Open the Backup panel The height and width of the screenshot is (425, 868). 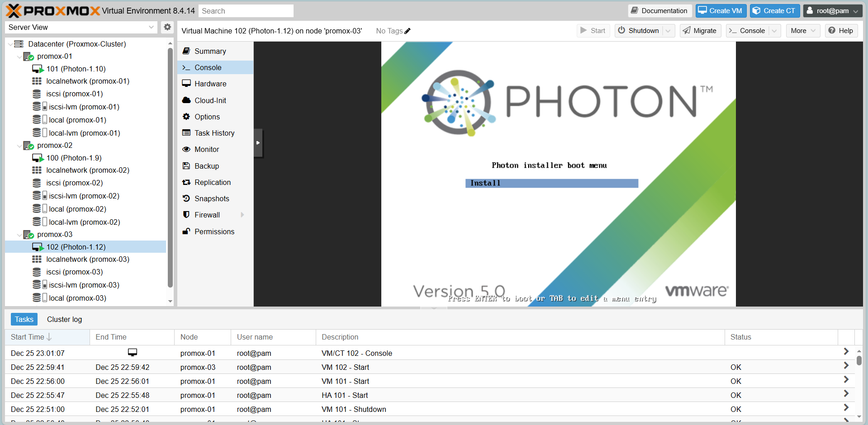click(x=206, y=166)
